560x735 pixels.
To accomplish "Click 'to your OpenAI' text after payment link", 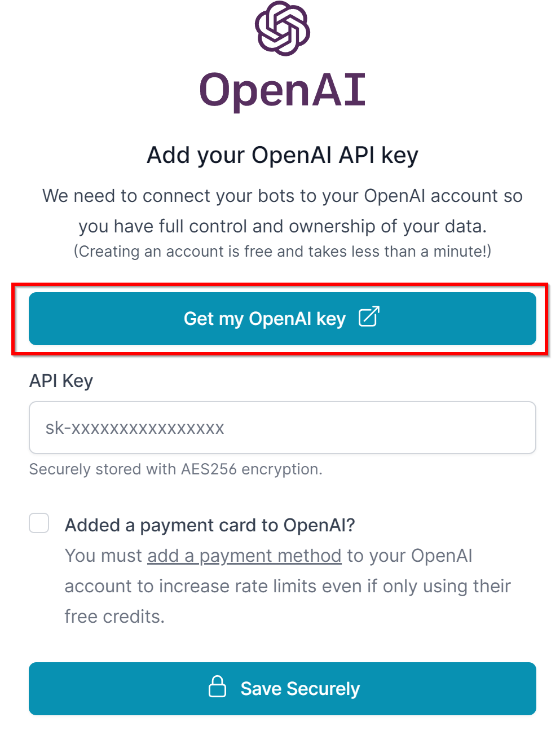I will tap(410, 556).
